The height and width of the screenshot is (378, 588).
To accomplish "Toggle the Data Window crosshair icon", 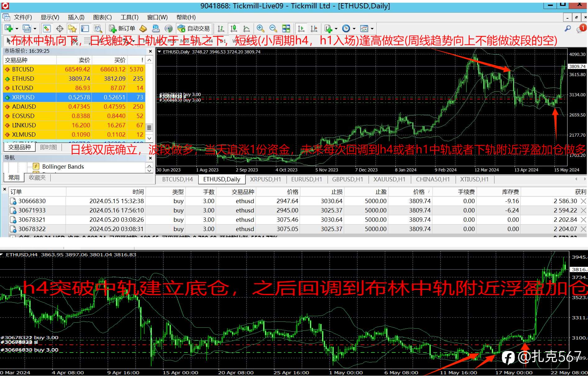I will pyautogui.click(x=60, y=29).
